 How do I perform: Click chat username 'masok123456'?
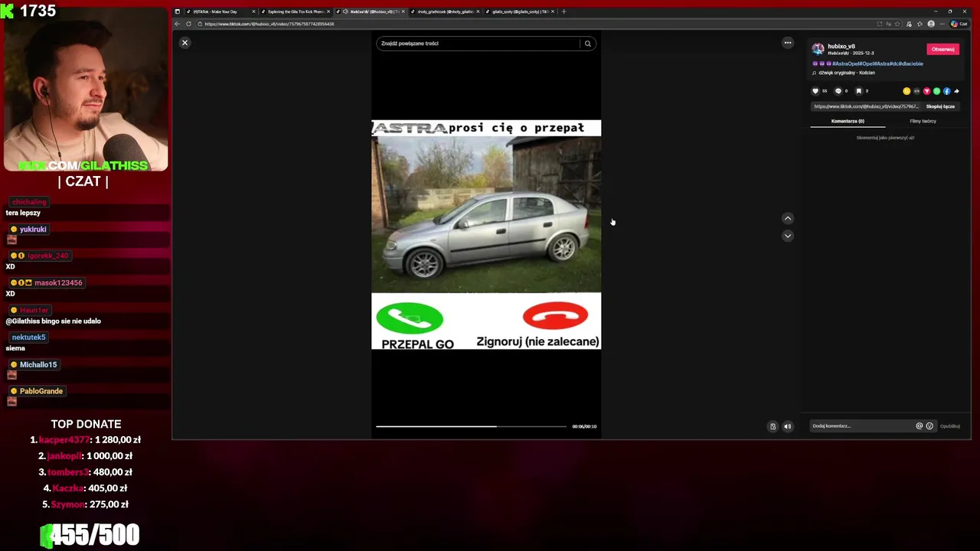point(58,283)
